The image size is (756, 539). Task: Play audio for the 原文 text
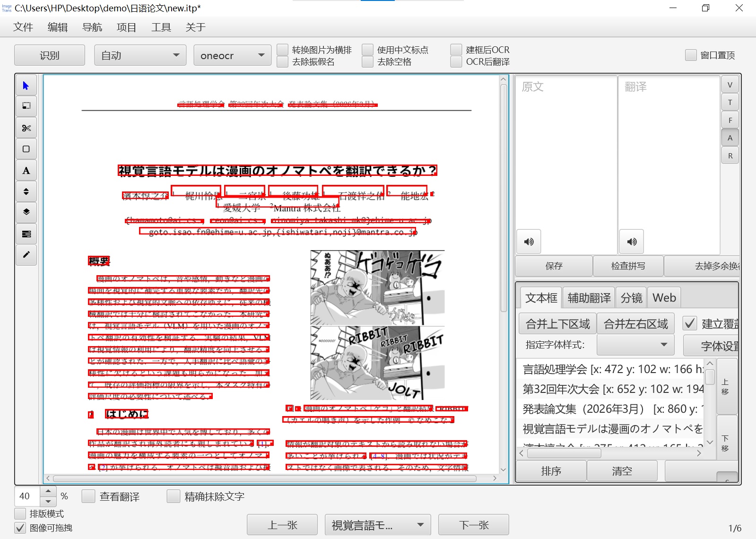529,242
